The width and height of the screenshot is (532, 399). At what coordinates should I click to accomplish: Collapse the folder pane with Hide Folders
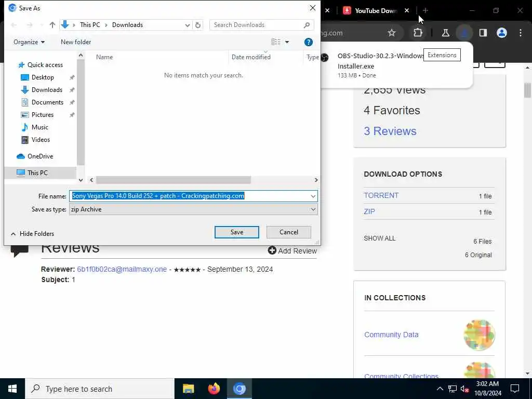[x=33, y=234]
